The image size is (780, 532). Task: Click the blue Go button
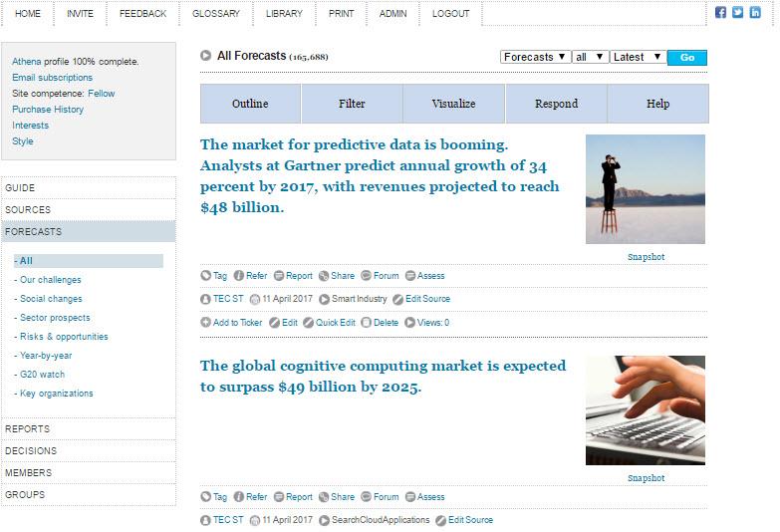coord(687,57)
